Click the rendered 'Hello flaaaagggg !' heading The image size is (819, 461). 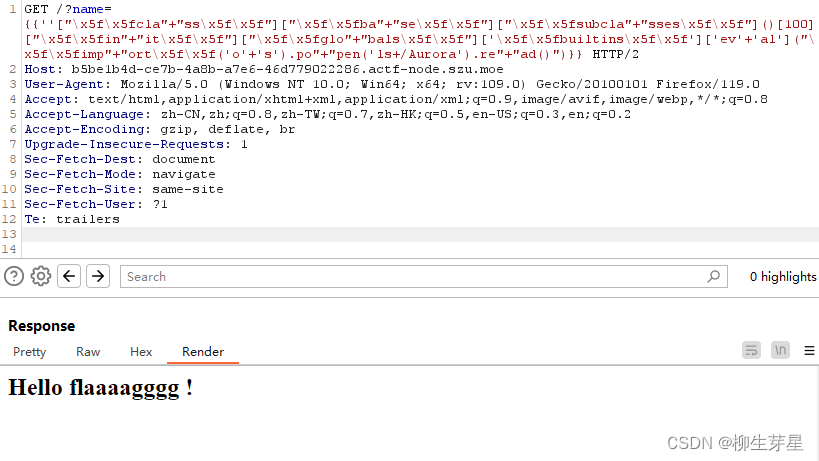click(100, 388)
